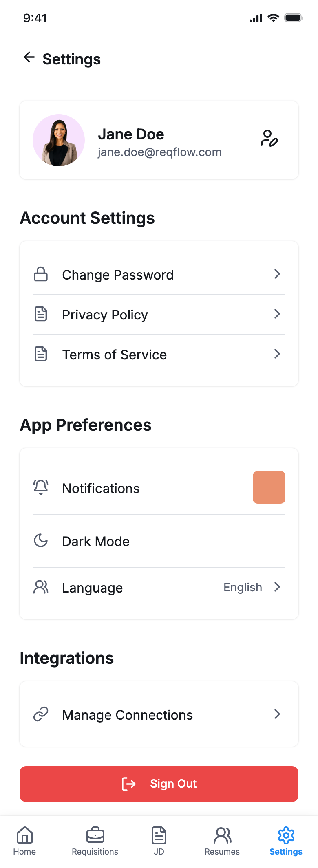
Task: Click the people icon beside Language
Action: click(x=41, y=587)
